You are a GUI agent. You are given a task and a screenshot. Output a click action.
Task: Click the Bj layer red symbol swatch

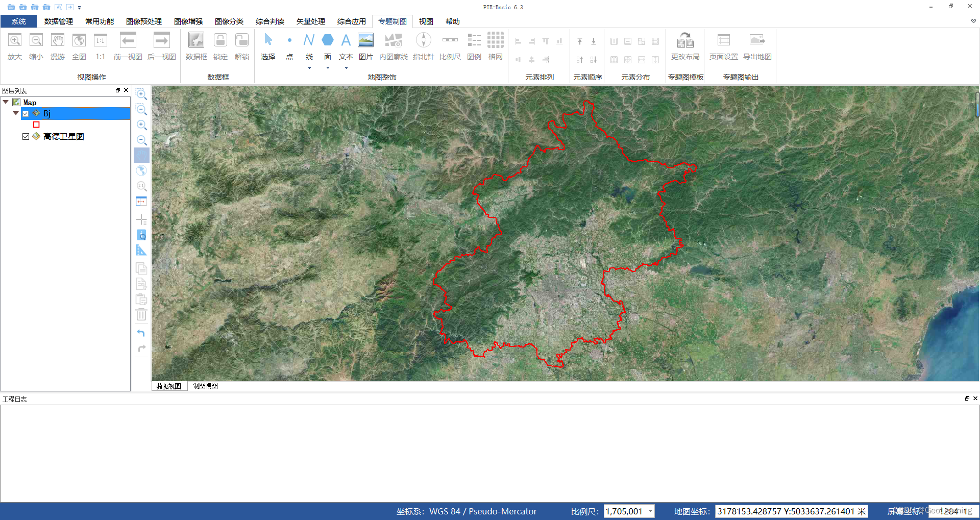pyautogui.click(x=36, y=125)
